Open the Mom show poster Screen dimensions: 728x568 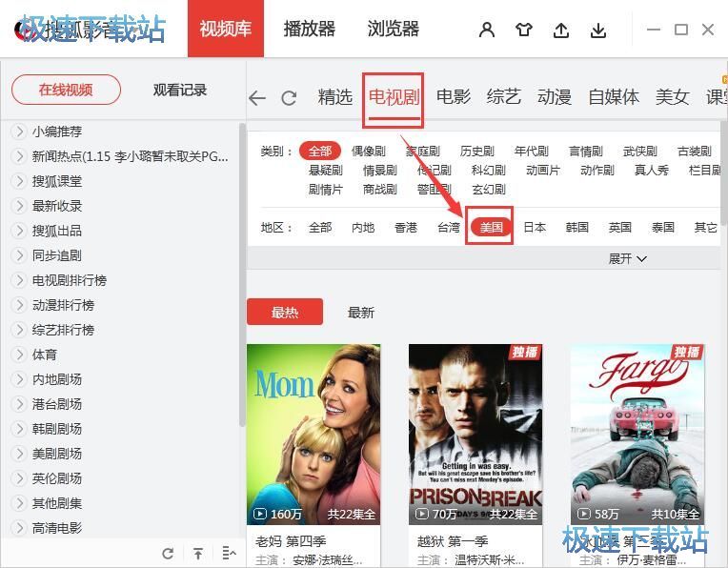coord(313,435)
